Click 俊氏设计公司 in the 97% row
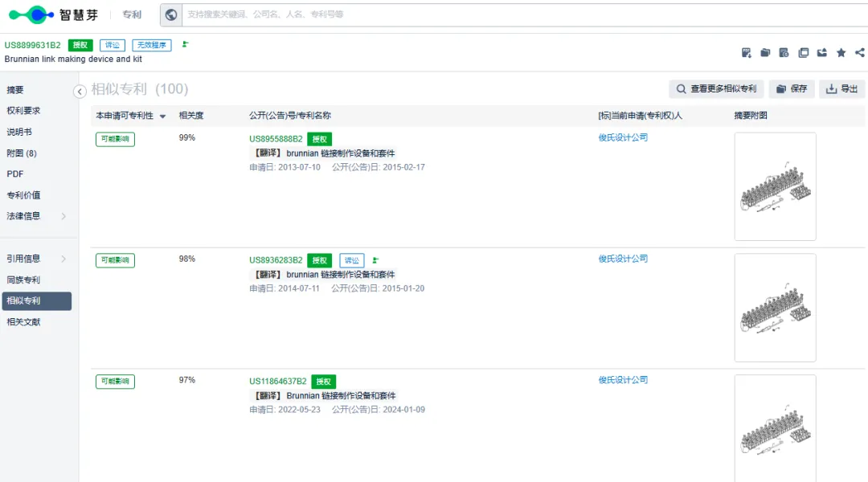 [x=623, y=380]
